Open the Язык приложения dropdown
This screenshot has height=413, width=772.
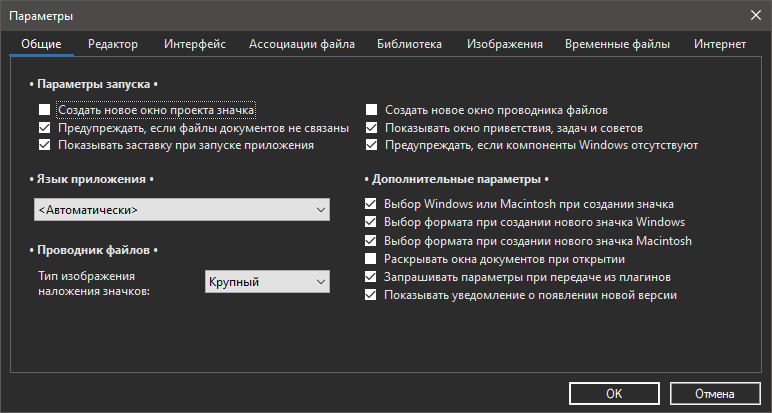[x=182, y=210]
